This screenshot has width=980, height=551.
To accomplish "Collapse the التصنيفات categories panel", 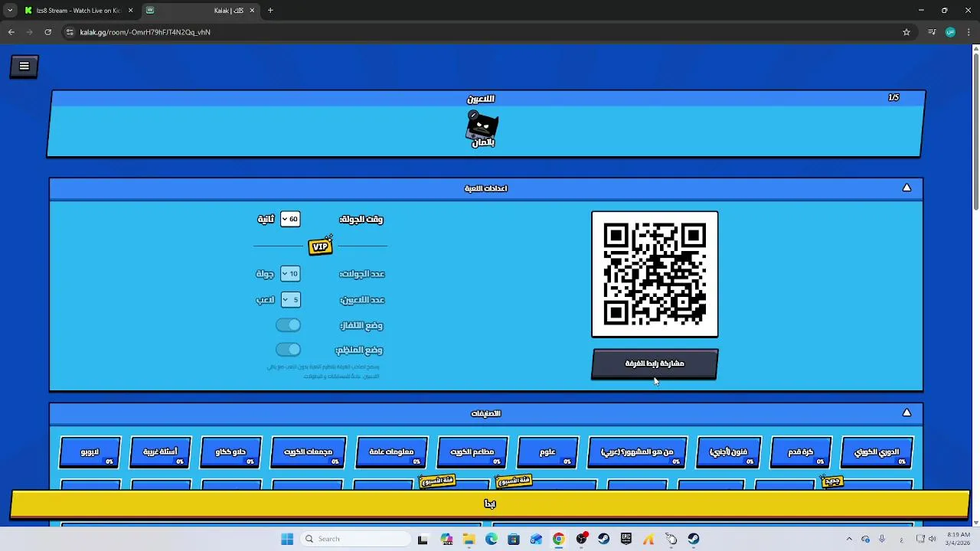I will [x=906, y=413].
